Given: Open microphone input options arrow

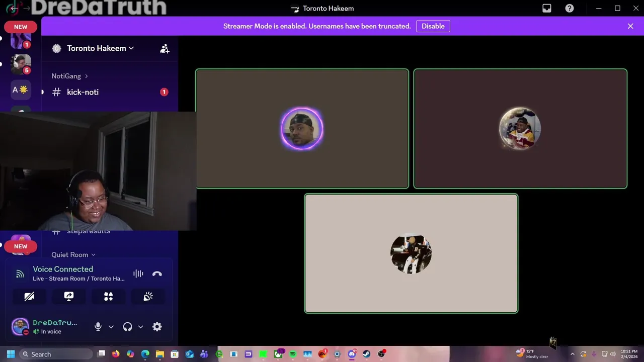Looking at the screenshot, I should 111,327.
